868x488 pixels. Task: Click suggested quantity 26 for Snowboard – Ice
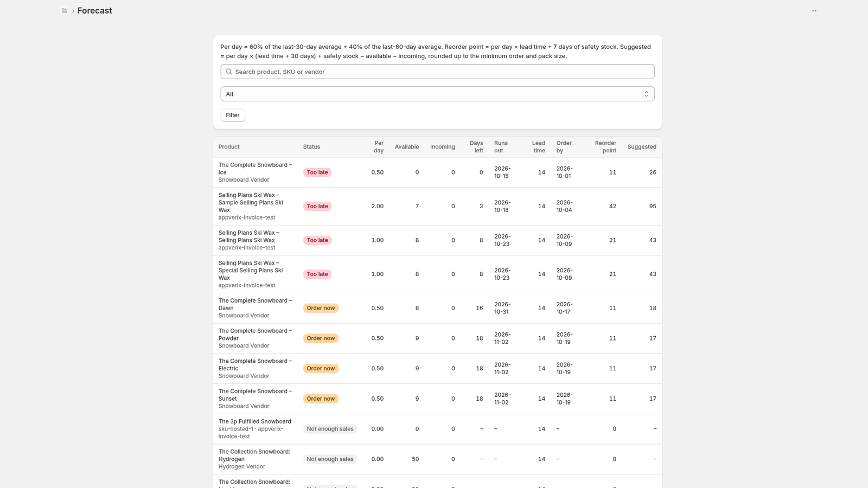point(653,172)
